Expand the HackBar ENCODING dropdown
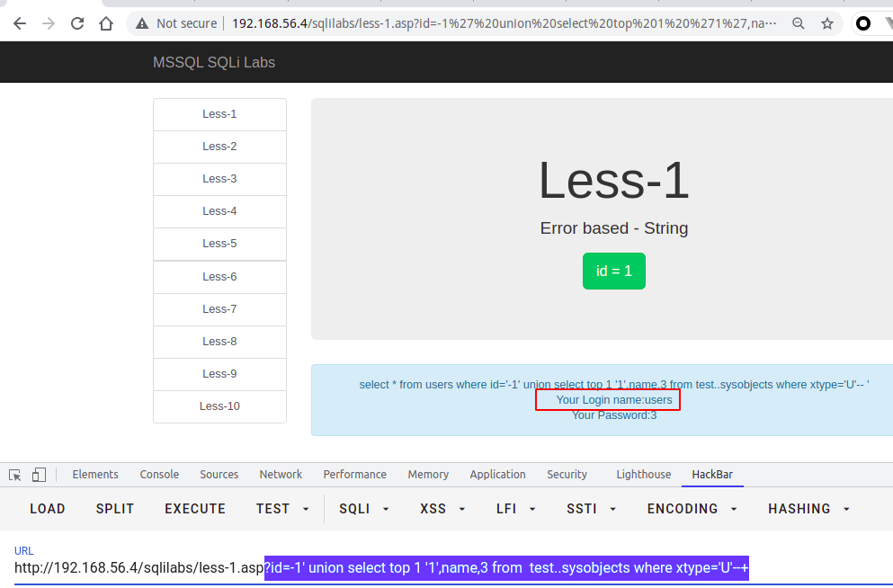 point(692,509)
